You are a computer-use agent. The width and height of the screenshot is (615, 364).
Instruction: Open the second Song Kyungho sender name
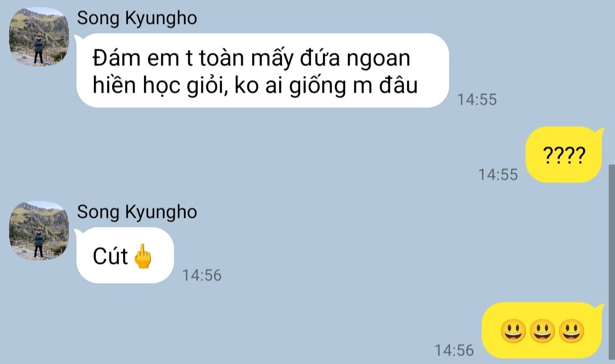137,212
